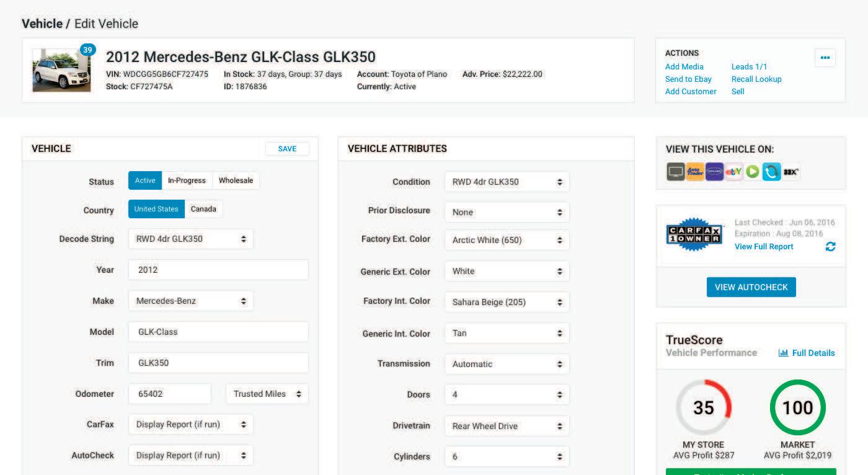
Task: Choose Factory Ext. Color dropdown
Action: (507, 240)
